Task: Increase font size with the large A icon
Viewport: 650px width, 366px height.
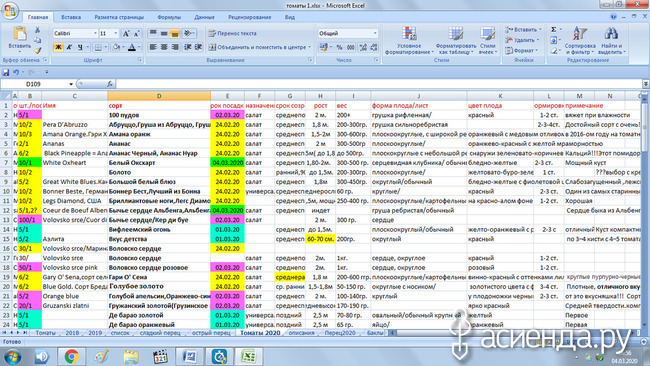Action: (x=126, y=34)
